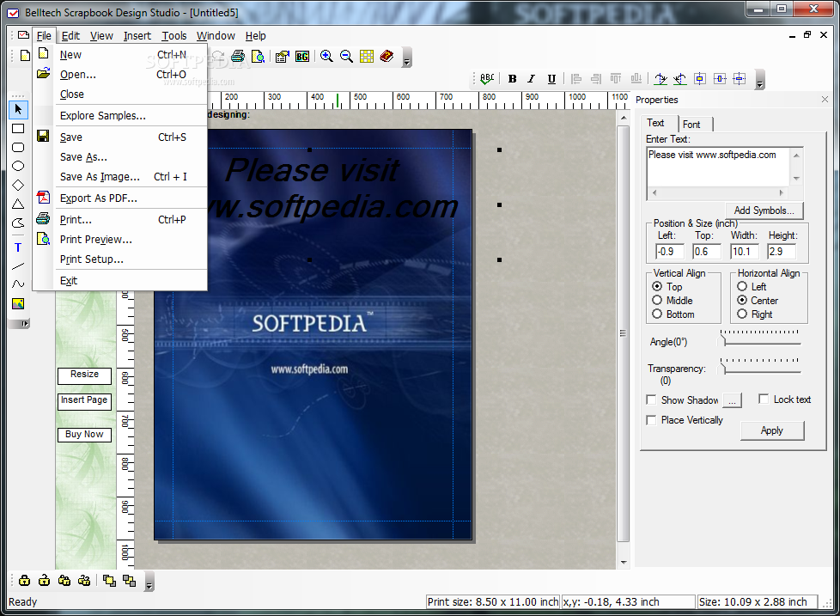The height and width of the screenshot is (616, 840).
Task: Select the Ellipse shape tool
Action: tap(18, 166)
